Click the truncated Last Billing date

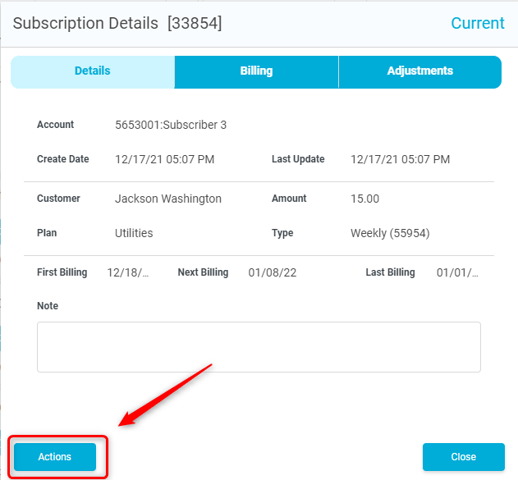pos(457,273)
